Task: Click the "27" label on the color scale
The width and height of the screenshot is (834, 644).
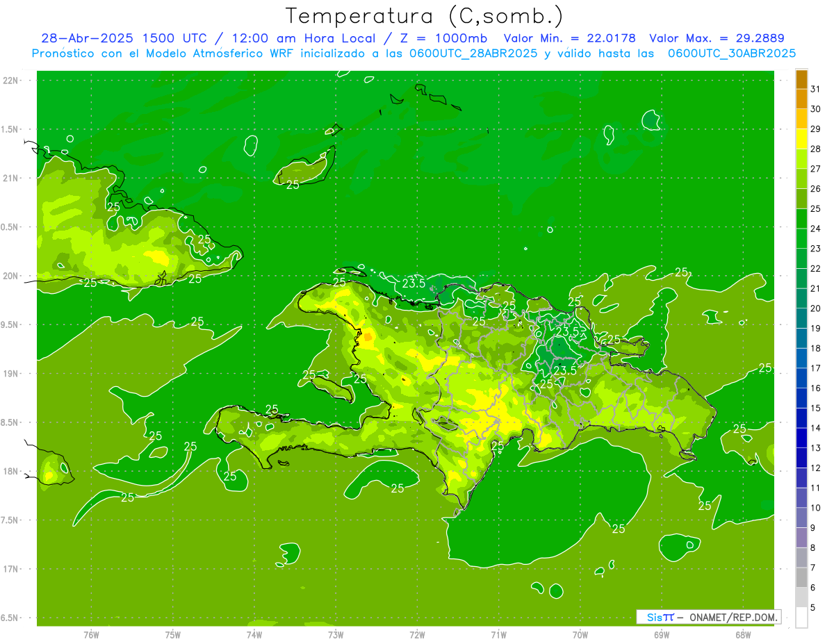Action: click(x=816, y=168)
